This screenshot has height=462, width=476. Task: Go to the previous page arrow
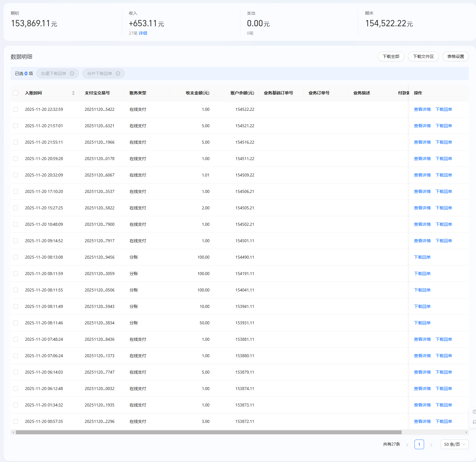(407, 445)
